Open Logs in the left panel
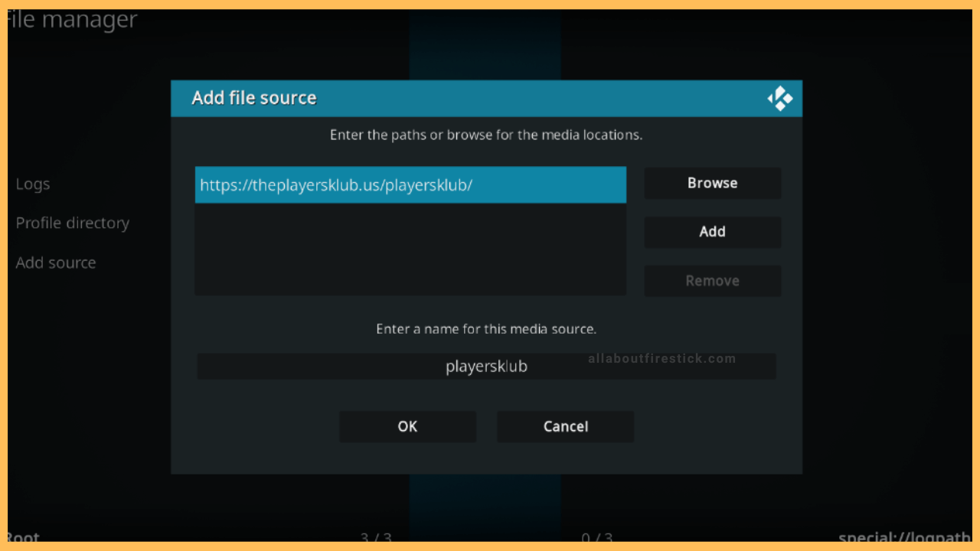The width and height of the screenshot is (980, 551). pos(32,184)
